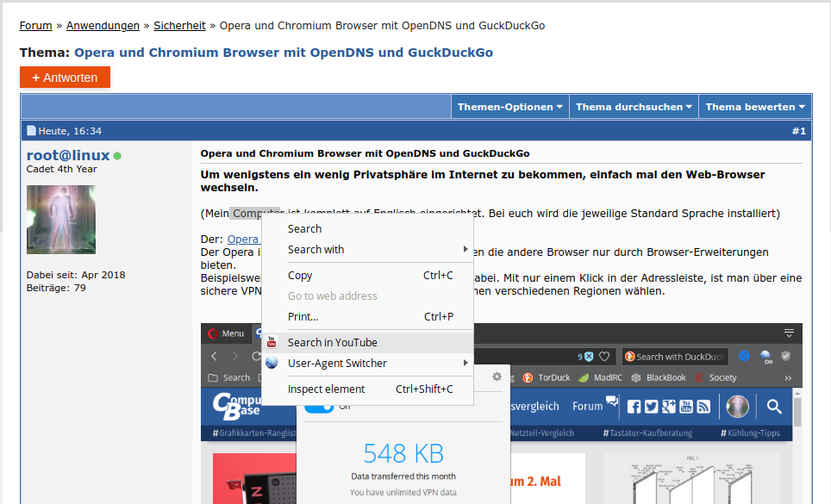Open the Anwendungen breadcrumb link
This screenshot has height=504, width=831.
(103, 25)
